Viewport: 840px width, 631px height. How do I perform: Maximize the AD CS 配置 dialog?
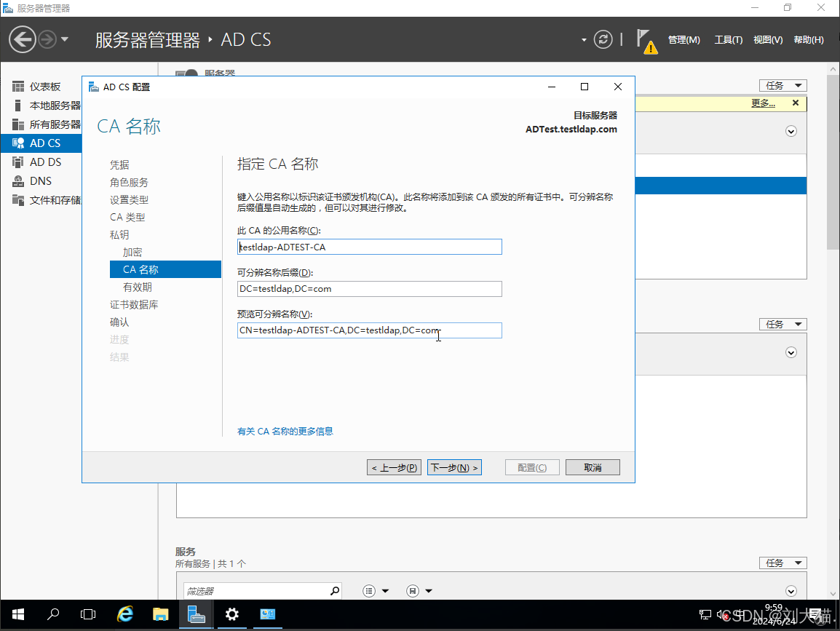585,87
